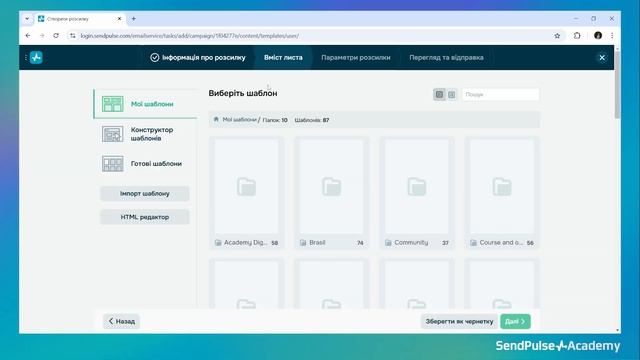Click the page vertical scrollbar
The image size is (640, 360).
click(617, 85)
